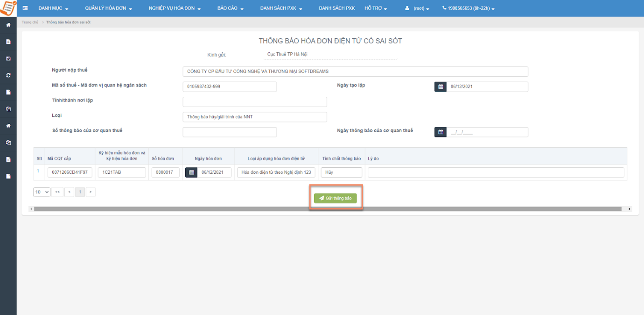Go to Trang chủ via breadcrumb
This screenshot has height=315, width=644.
point(30,22)
